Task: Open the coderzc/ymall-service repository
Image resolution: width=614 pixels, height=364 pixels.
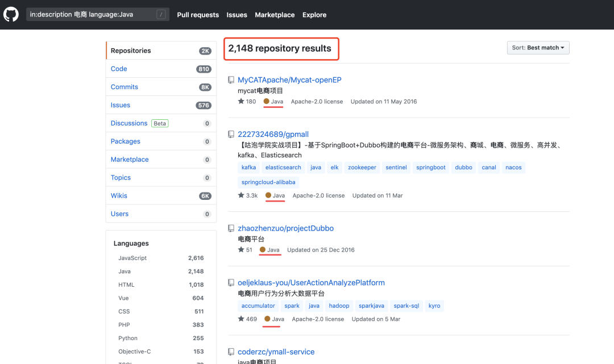Action: pos(276,352)
